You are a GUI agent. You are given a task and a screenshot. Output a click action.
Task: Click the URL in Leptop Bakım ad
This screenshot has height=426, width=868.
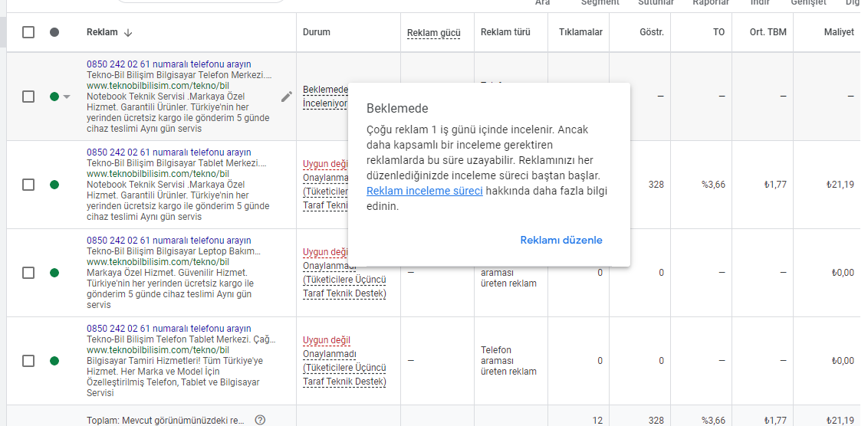click(x=158, y=262)
